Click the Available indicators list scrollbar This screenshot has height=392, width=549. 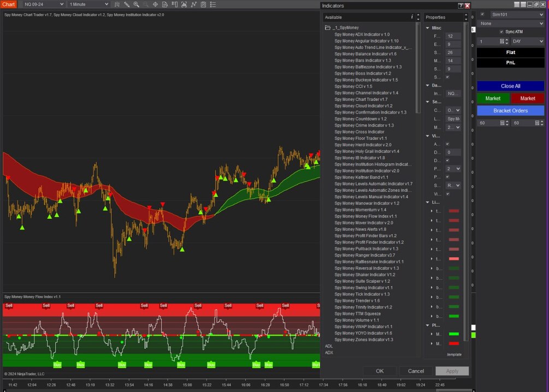click(418, 68)
